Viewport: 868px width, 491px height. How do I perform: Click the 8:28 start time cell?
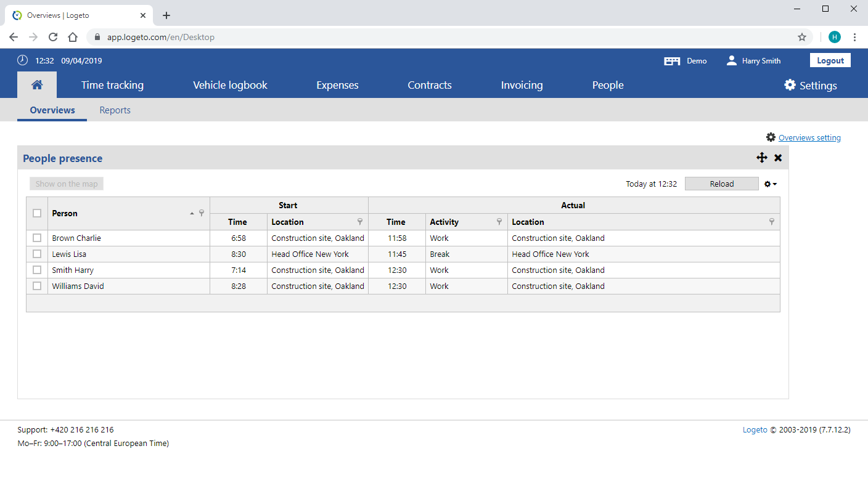pyautogui.click(x=239, y=286)
